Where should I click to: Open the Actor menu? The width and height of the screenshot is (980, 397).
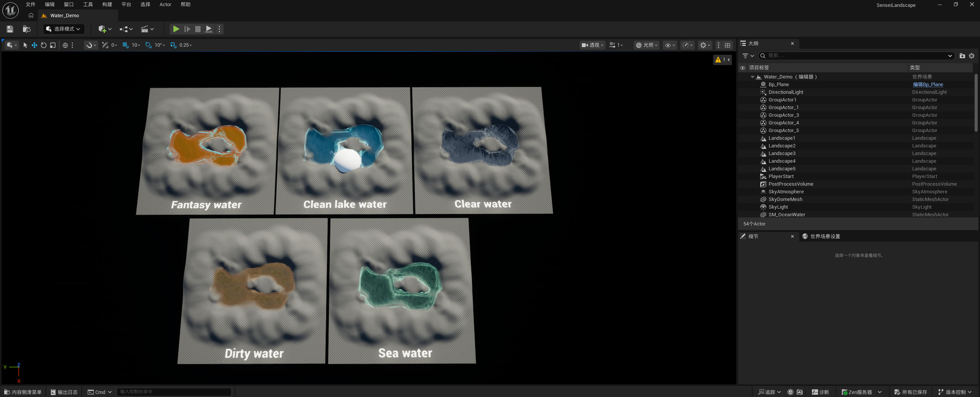[165, 5]
